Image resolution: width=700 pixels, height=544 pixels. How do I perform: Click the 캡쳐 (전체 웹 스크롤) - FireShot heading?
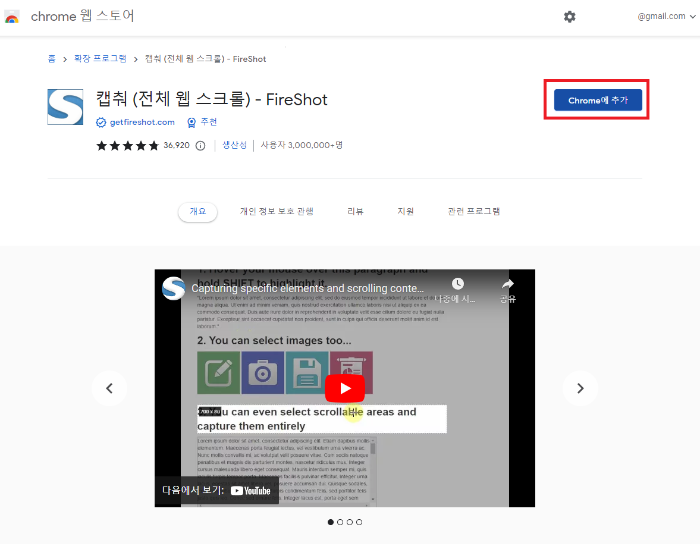212,99
